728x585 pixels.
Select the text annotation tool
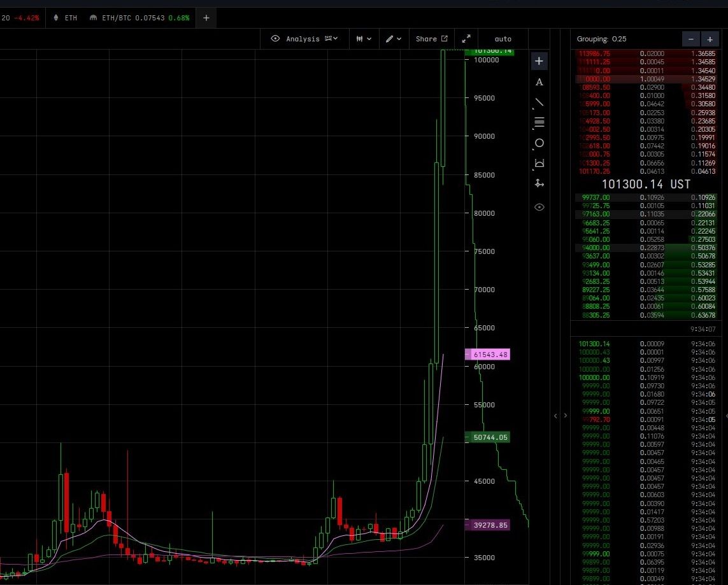(539, 82)
